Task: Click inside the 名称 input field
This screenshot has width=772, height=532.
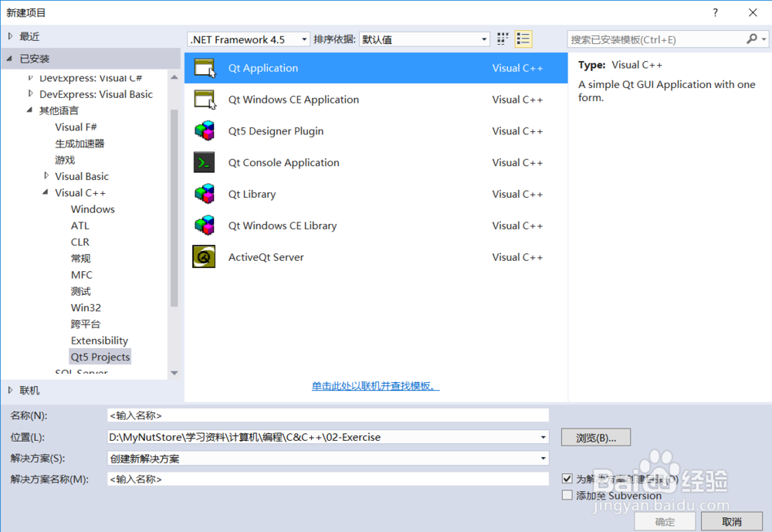Action: (327, 415)
